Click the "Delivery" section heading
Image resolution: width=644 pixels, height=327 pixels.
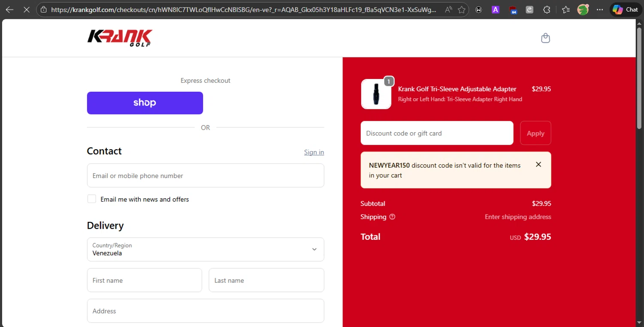point(105,225)
